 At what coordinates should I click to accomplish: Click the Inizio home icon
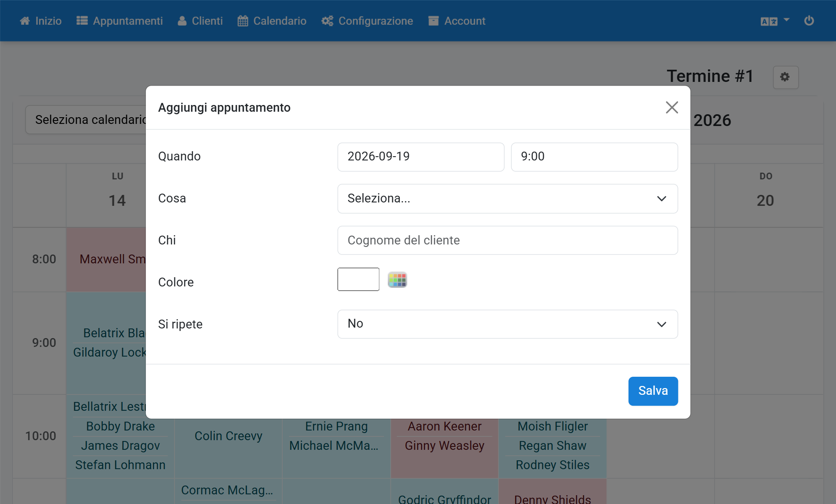tap(25, 21)
